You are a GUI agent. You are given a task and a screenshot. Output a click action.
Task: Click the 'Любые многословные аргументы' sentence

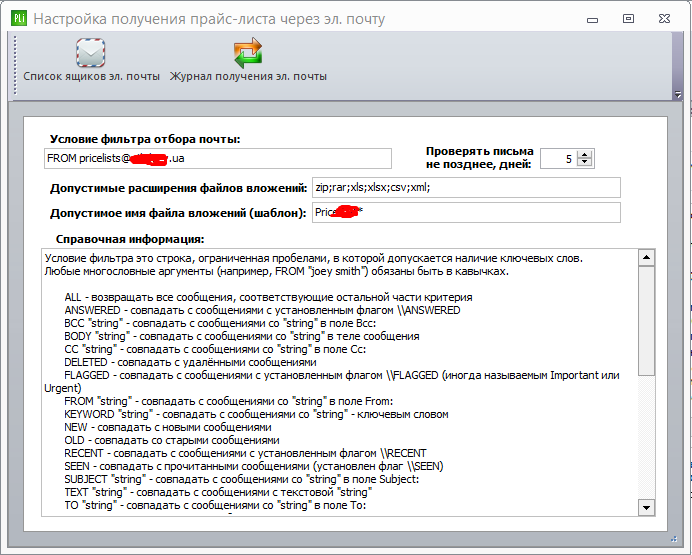coord(277,271)
